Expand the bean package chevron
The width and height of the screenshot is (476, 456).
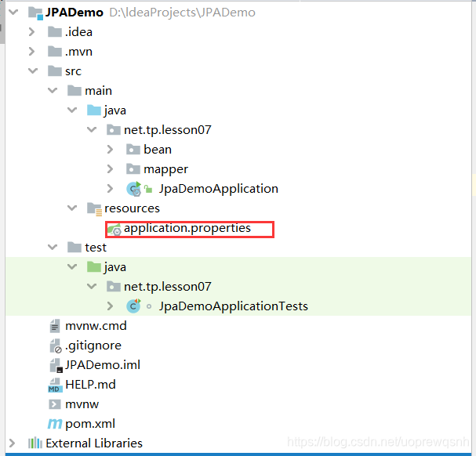pyautogui.click(x=110, y=150)
